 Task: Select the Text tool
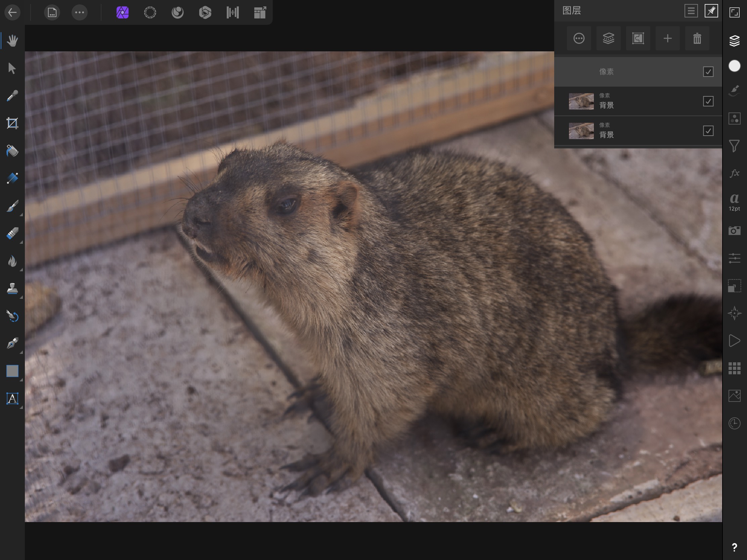click(x=12, y=398)
